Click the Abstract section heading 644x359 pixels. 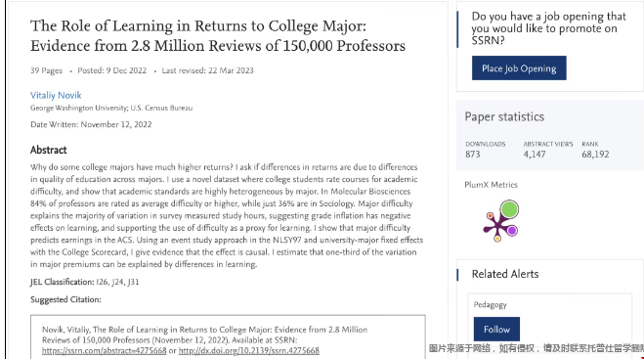click(x=49, y=150)
